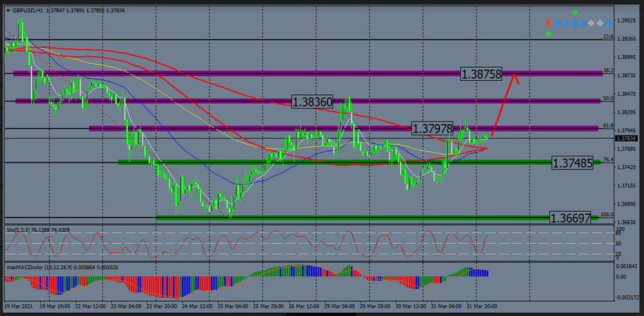This screenshot has width=644, height=316.
Task: Click the 1.38360 price label
Action: coord(313,102)
